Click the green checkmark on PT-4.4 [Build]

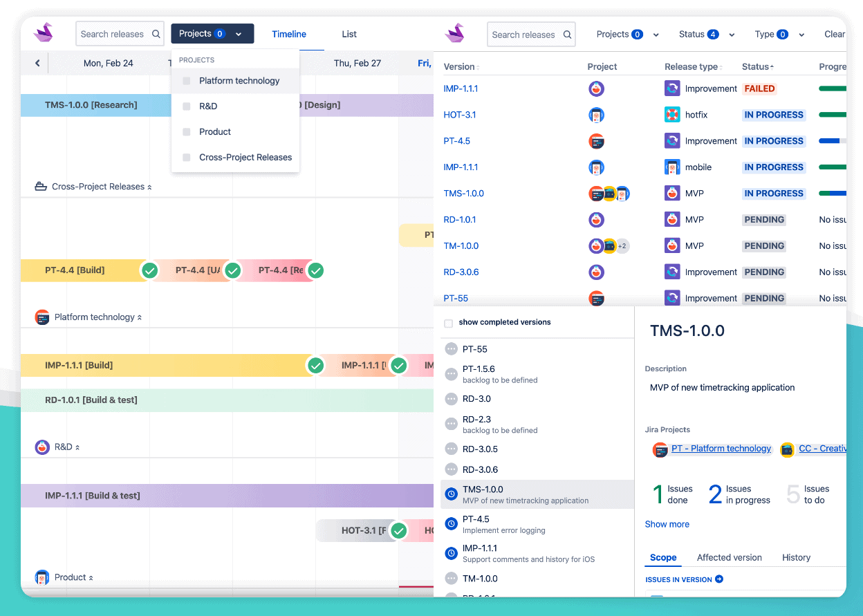click(149, 270)
